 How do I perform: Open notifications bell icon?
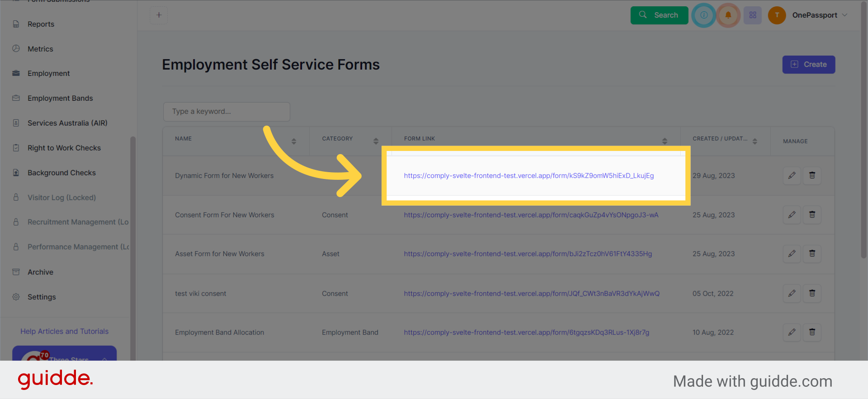point(728,15)
